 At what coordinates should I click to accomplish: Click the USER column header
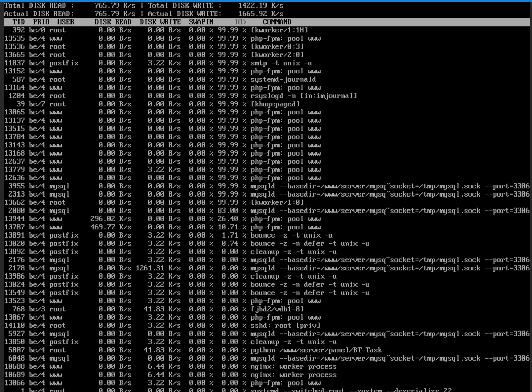(66, 22)
